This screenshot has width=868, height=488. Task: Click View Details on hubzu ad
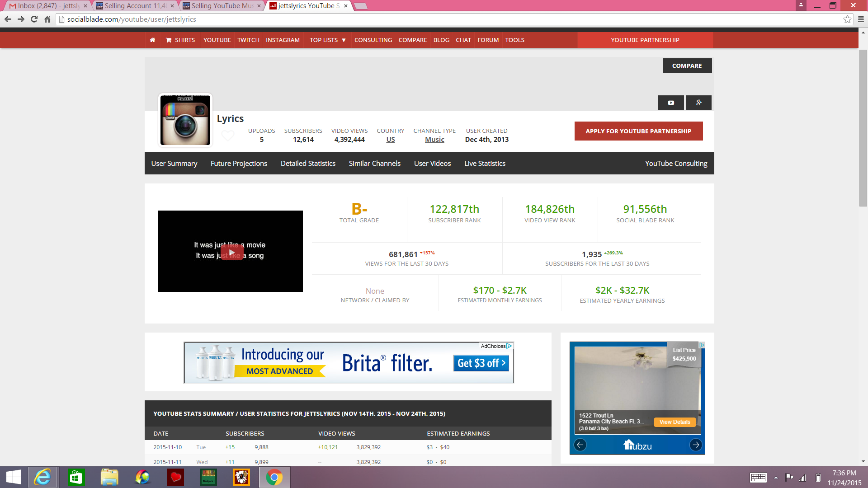(x=675, y=422)
